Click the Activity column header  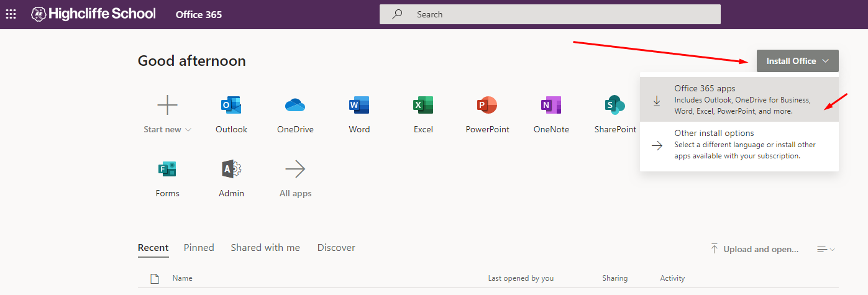click(x=672, y=278)
